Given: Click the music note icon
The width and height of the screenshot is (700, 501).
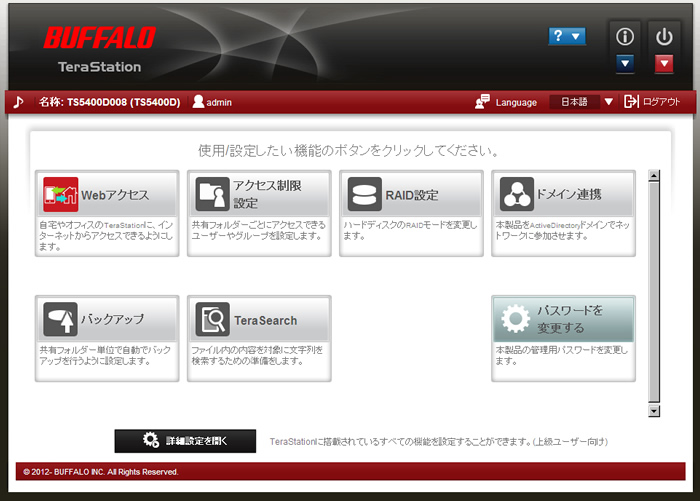Looking at the screenshot, I should click(18, 102).
